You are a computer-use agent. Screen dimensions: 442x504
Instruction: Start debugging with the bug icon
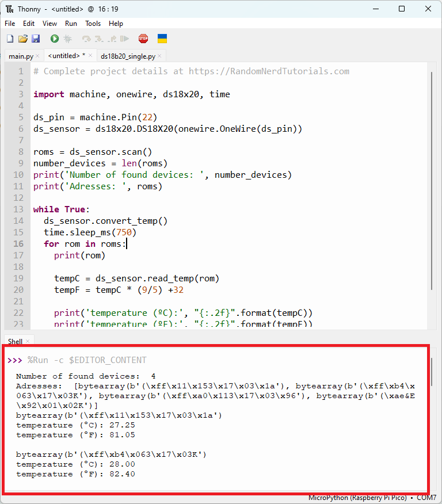coord(67,39)
